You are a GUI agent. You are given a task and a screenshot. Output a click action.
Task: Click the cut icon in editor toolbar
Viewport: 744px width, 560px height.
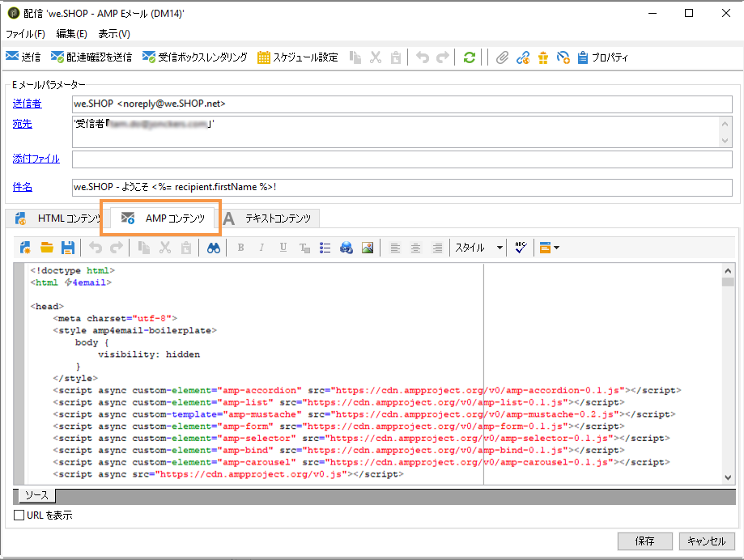point(164,247)
